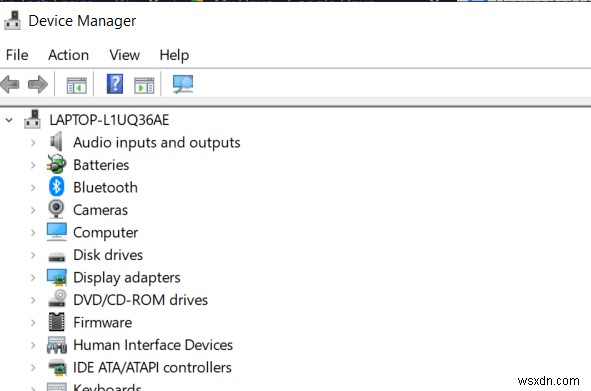Select the Display adapters label

coord(127,278)
